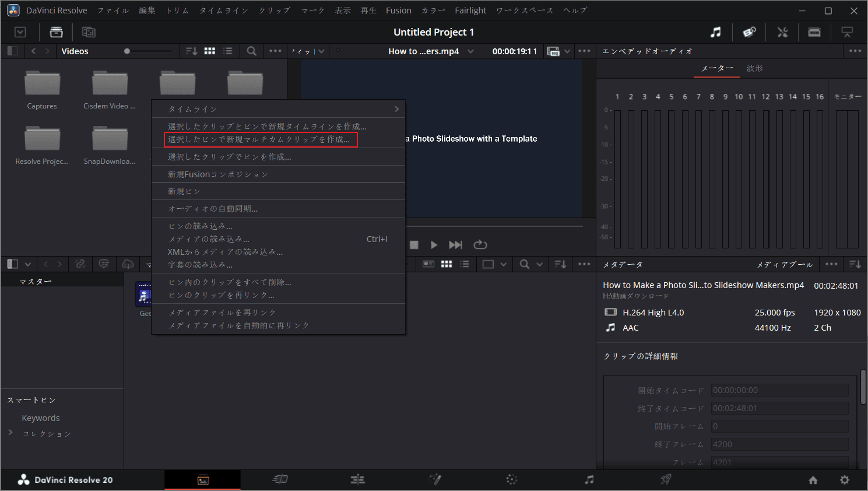Open project settings gear icon
The width and height of the screenshot is (868, 491).
[844, 480]
